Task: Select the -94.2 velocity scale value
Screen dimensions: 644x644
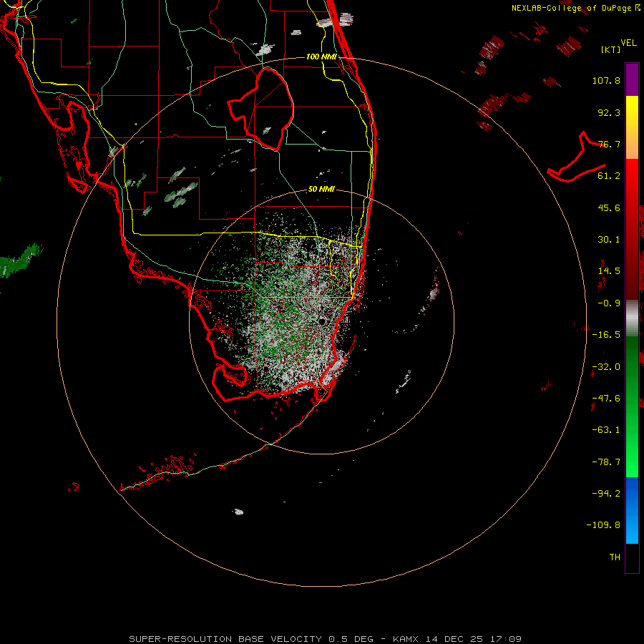Action: 606,494
